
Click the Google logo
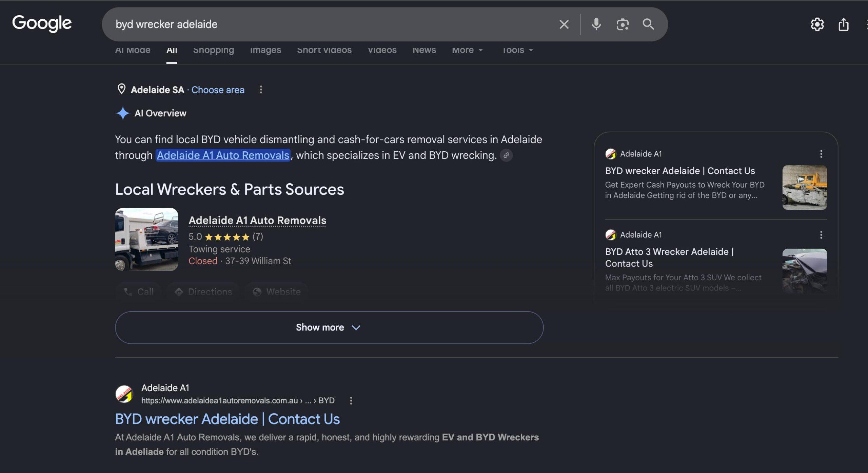pyautogui.click(x=42, y=23)
